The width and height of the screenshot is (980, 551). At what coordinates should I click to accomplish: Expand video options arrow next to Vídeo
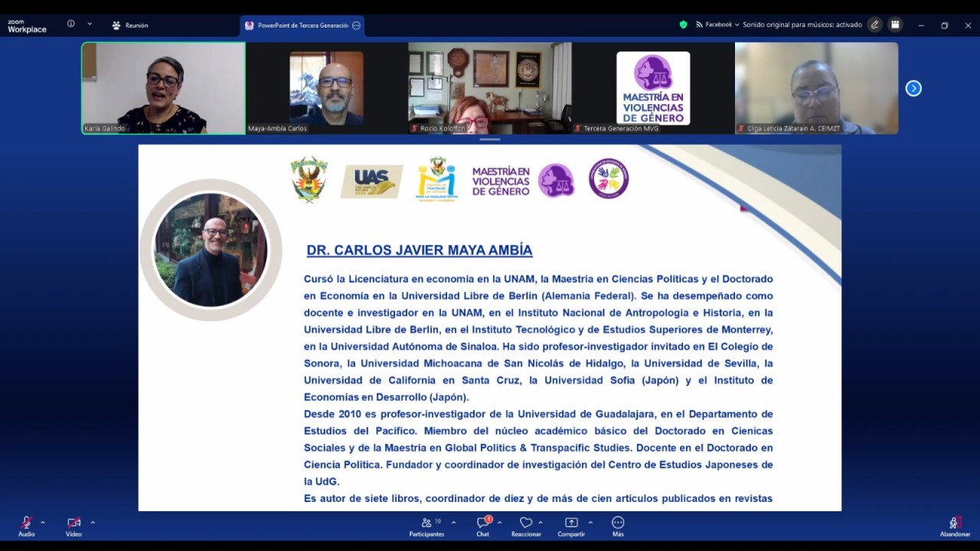pos(93,523)
